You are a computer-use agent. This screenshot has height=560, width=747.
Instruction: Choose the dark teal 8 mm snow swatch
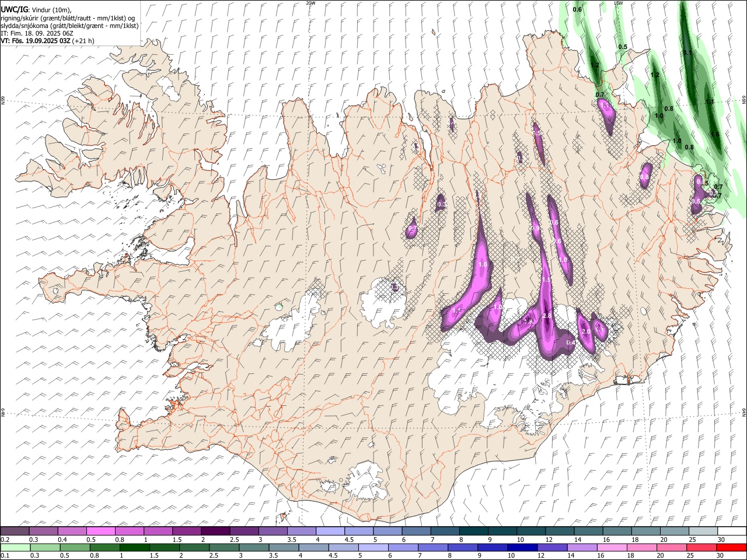tap(474, 531)
